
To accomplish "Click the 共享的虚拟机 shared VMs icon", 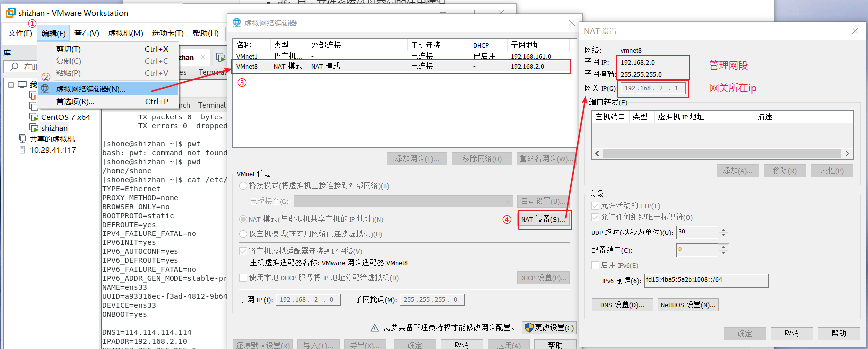I will (23, 139).
